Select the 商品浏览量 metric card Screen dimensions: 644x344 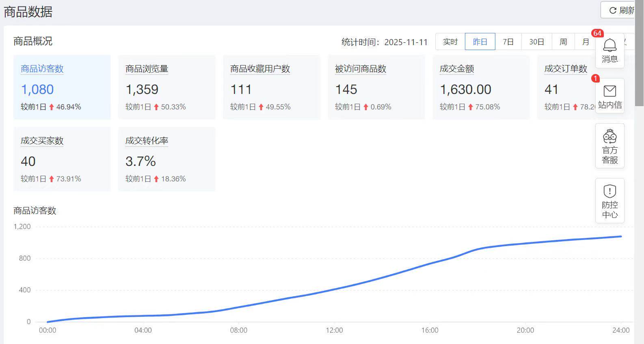point(166,87)
